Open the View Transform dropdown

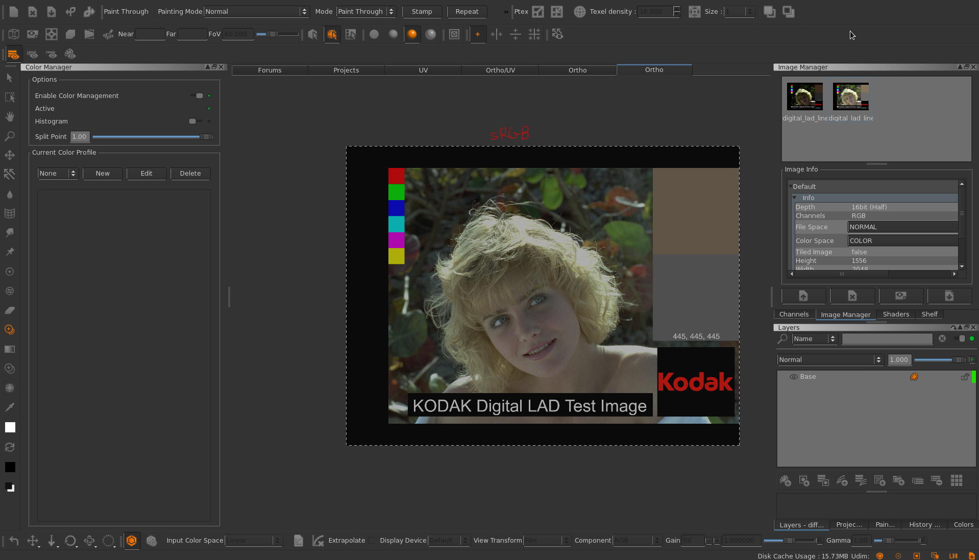547,541
